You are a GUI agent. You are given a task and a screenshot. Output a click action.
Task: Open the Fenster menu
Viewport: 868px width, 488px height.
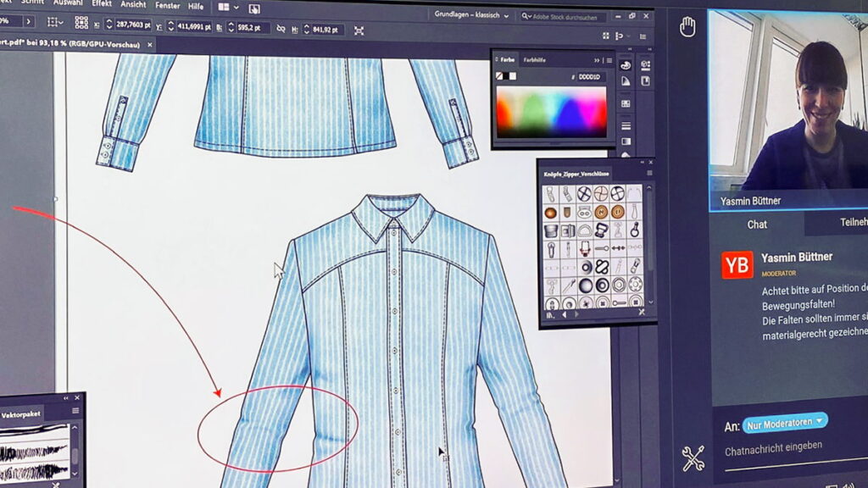(x=167, y=6)
